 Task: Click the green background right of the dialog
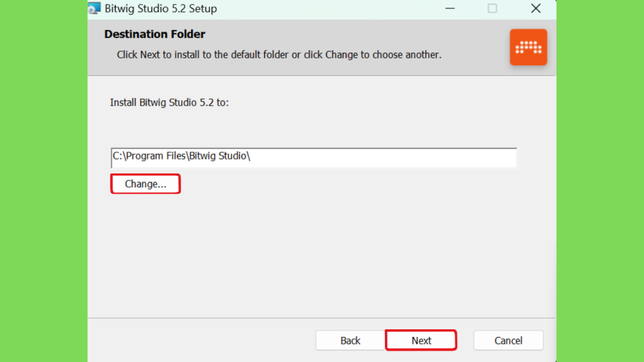tap(601, 181)
